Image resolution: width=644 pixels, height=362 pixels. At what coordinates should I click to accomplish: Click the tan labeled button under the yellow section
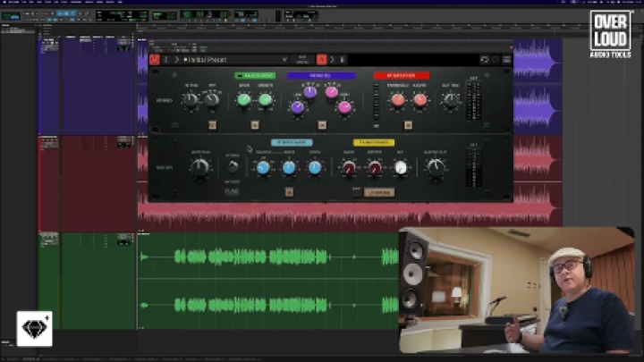coord(379,192)
